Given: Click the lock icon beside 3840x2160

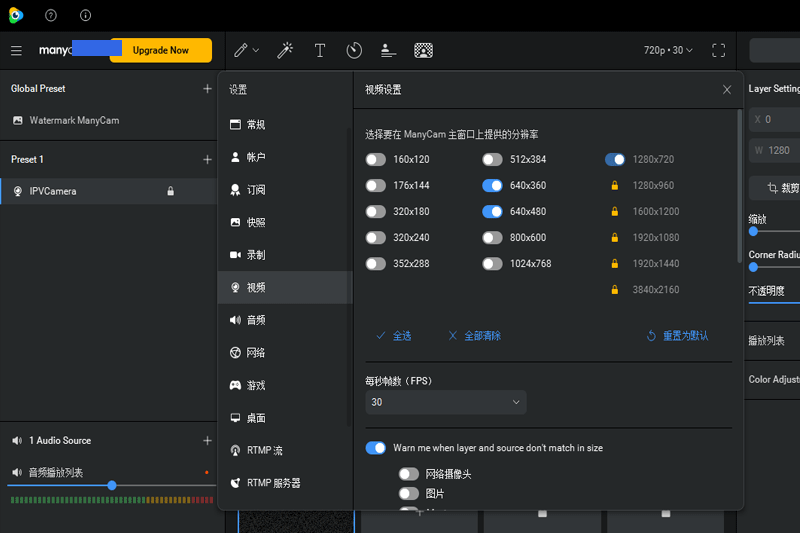Looking at the screenshot, I should click(615, 290).
